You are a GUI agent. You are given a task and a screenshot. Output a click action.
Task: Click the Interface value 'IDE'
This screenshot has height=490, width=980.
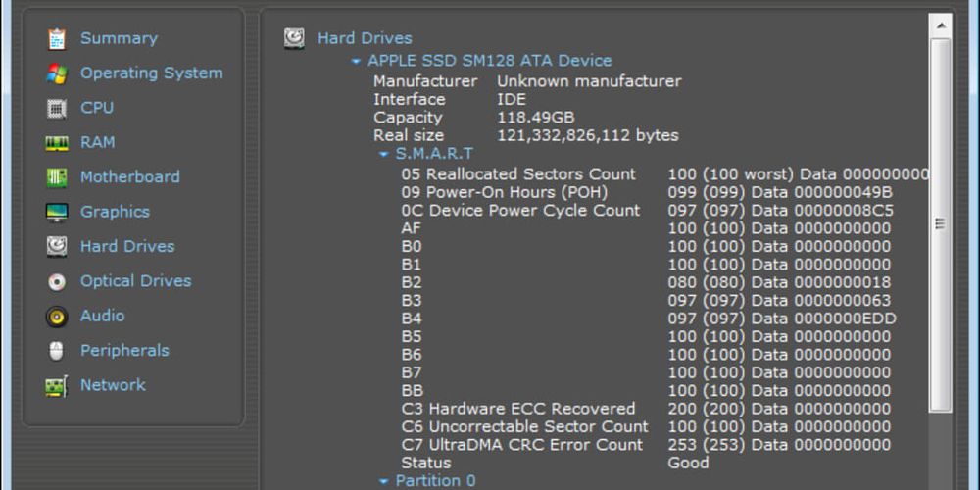tap(512, 99)
